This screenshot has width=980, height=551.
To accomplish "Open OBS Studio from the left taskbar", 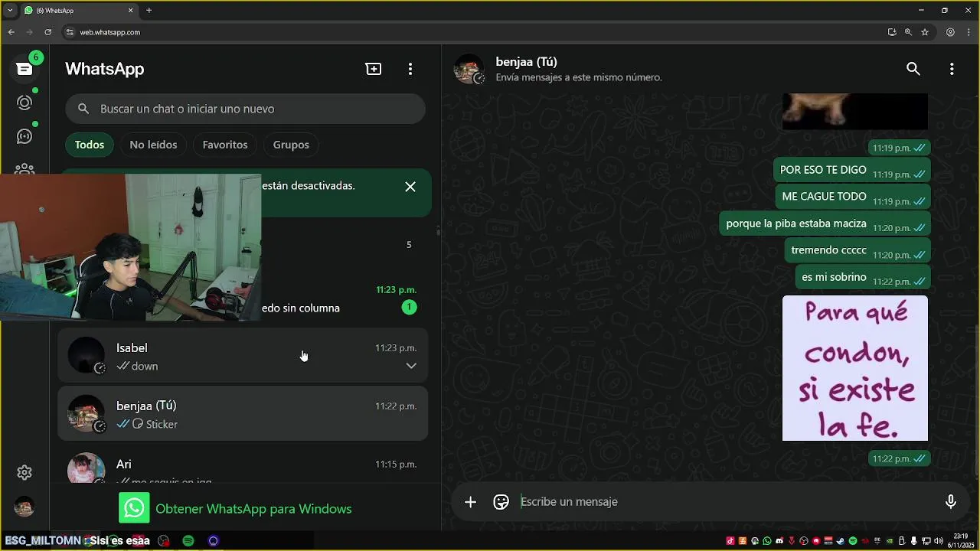I will [164, 541].
